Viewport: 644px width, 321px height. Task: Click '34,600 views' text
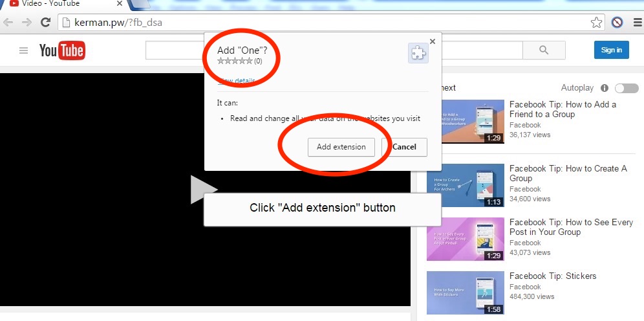(530, 199)
